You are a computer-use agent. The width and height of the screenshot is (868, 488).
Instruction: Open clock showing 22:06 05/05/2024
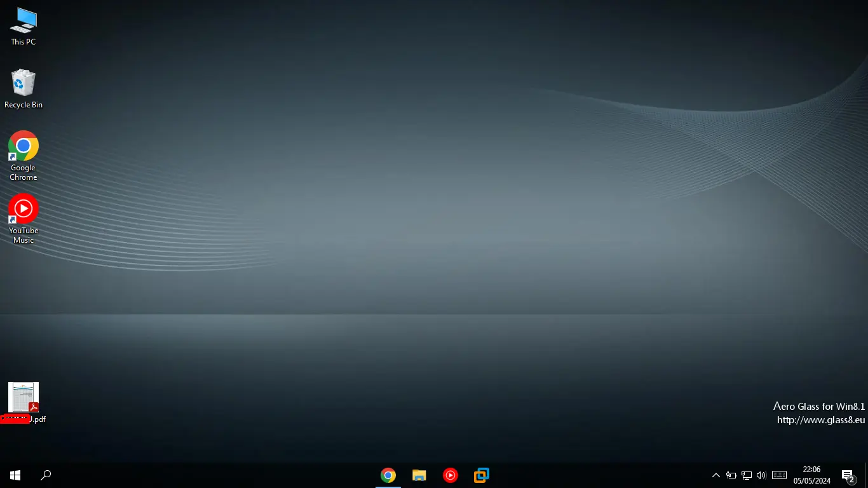pyautogui.click(x=811, y=475)
